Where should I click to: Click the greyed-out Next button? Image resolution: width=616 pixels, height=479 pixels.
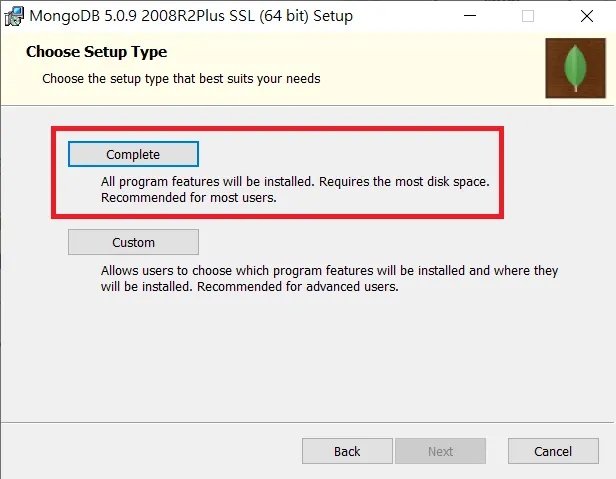pyautogui.click(x=440, y=451)
